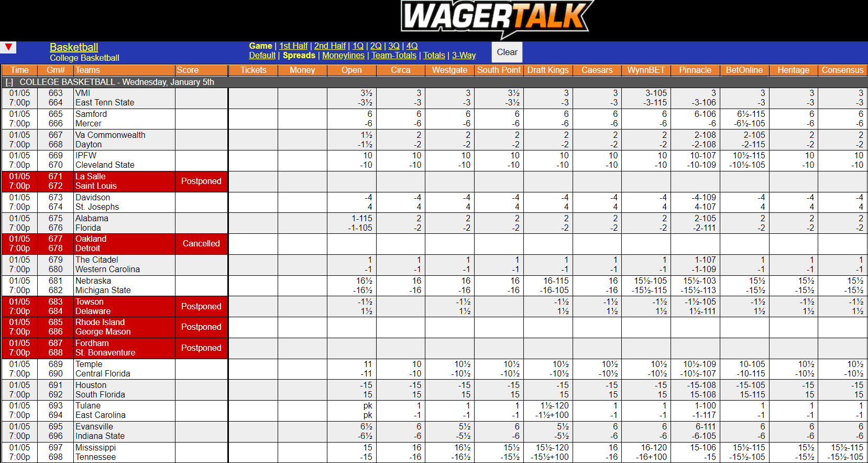Click the red down-arrow menu icon

click(x=8, y=47)
